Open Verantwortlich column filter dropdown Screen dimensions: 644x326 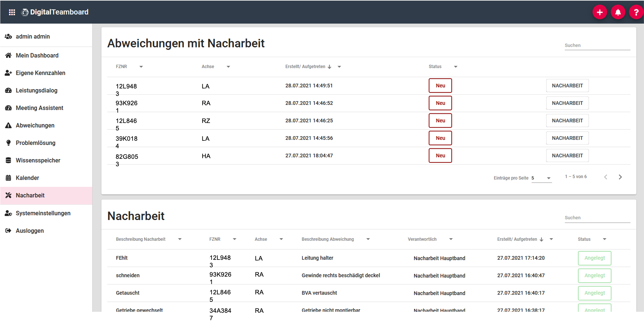pos(451,239)
